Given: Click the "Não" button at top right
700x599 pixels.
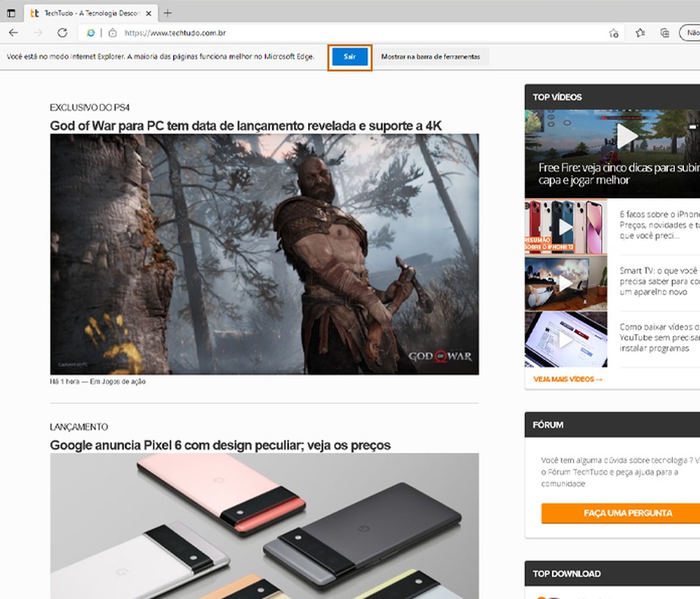Looking at the screenshot, I should tap(692, 32).
